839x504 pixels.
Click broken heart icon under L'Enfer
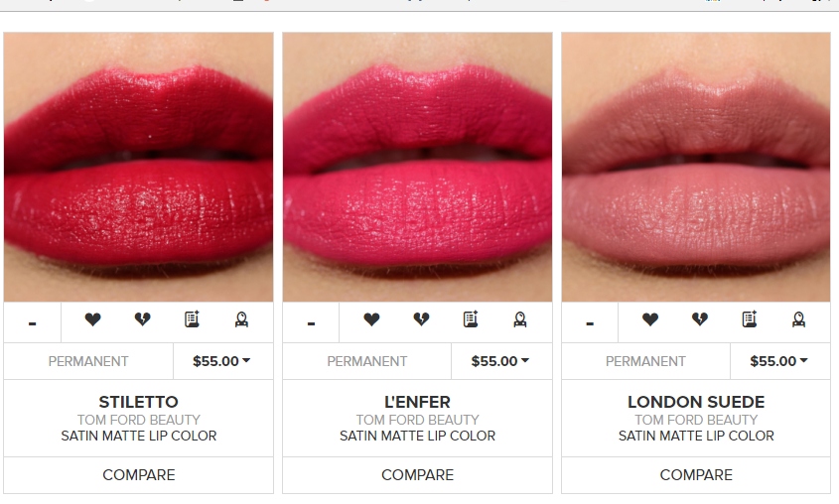[x=421, y=319]
